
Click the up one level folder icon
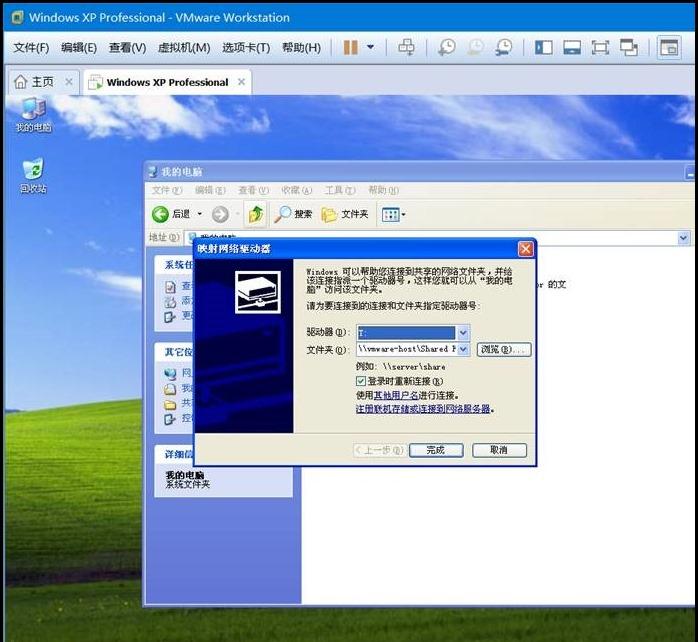[x=256, y=214]
